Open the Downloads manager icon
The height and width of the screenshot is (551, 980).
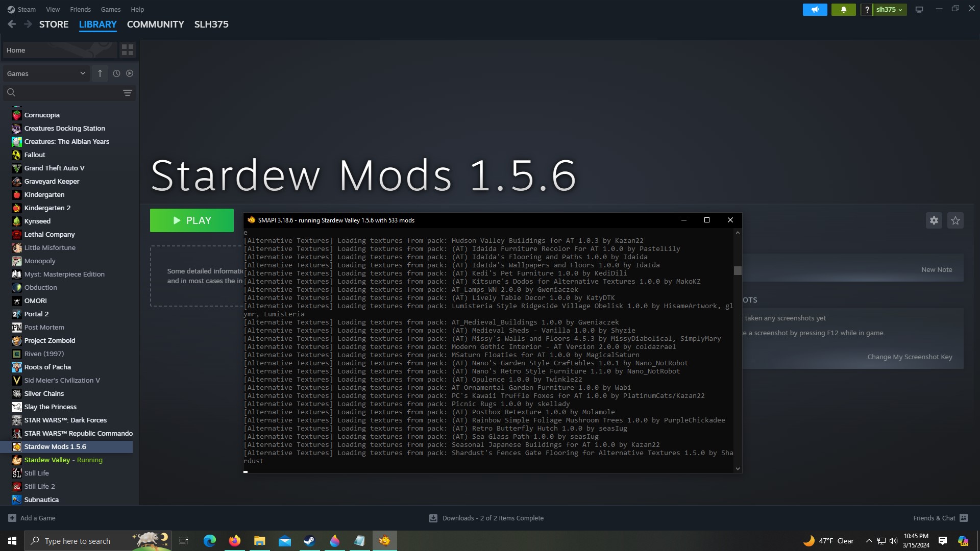pyautogui.click(x=433, y=518)
